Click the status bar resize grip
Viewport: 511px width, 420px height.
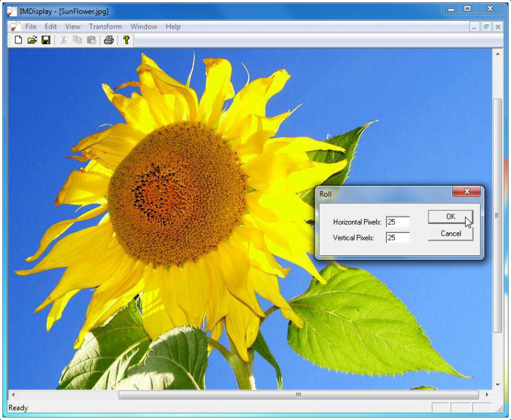tap(500, 409)
